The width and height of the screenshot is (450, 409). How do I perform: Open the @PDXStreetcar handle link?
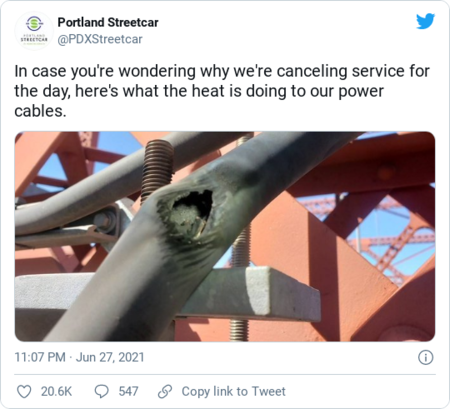(x=100, y=39)
